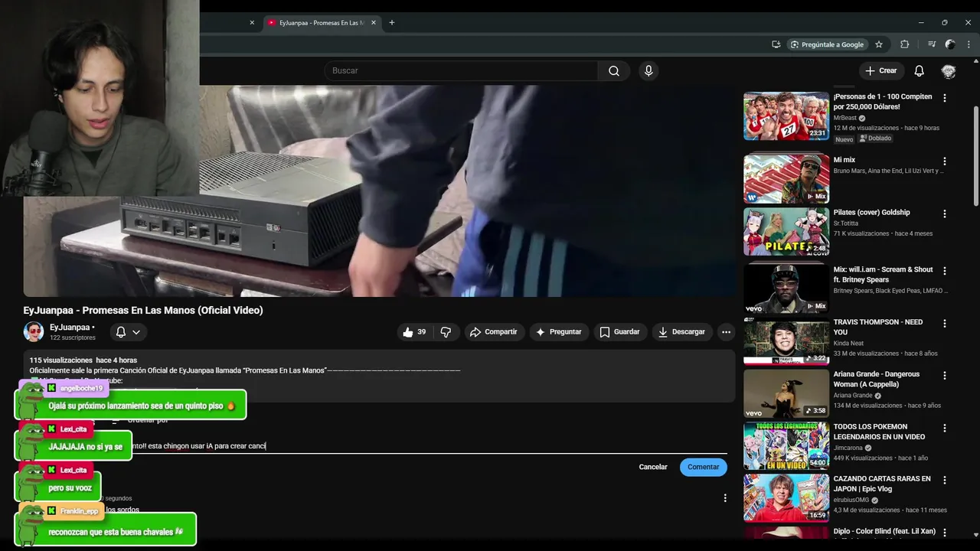The width and height of the screenshot is (980, 551).
Task: Close the EyJuanpaa browser tab
Action: 372,23
